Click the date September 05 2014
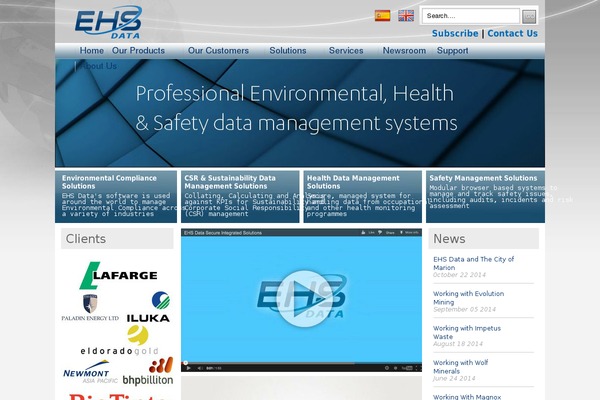600x400 pixels. [464, 309]
